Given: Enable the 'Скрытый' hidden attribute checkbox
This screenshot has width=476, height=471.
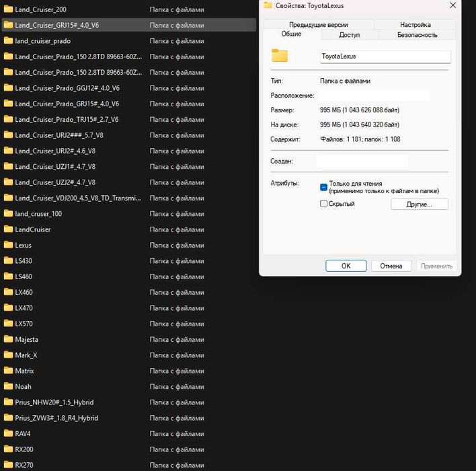Looking at the screenshot, I should (323, 204).
